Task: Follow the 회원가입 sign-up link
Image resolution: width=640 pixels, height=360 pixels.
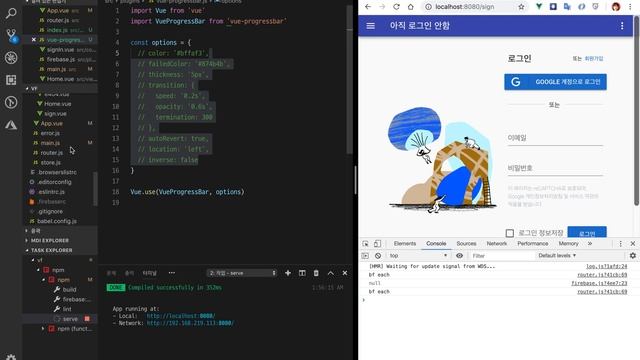Action: click(594, 59)
